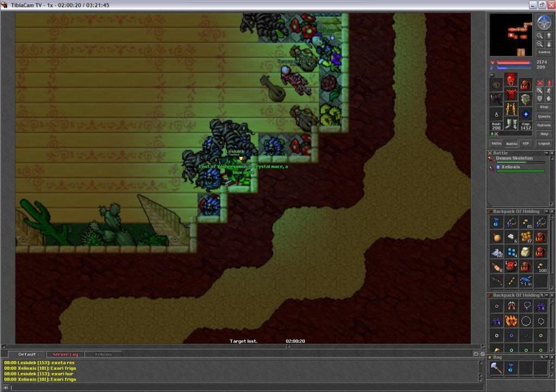Viewport: 556px width, 392px height.
Task: Open the Xelioxis private chat tab
Action: (x=103, y=354)
